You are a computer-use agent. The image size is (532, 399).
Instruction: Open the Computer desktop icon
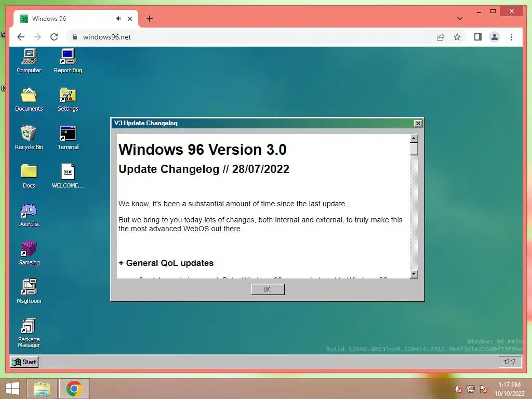pyautogui.click(x=29, y=61)
